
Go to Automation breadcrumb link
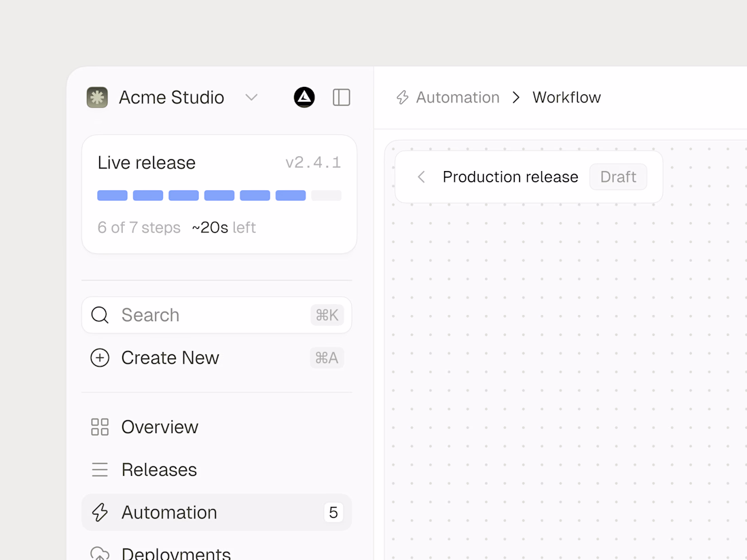point(458,98)
